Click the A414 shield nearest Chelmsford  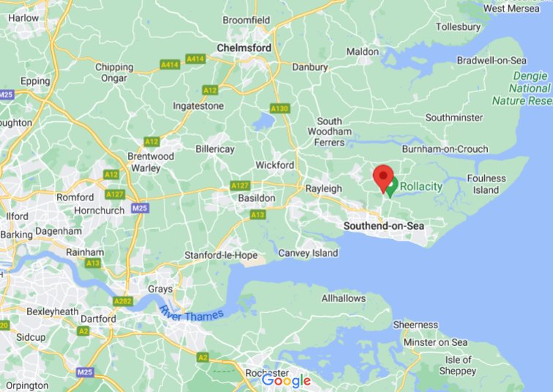click(195, 59)
